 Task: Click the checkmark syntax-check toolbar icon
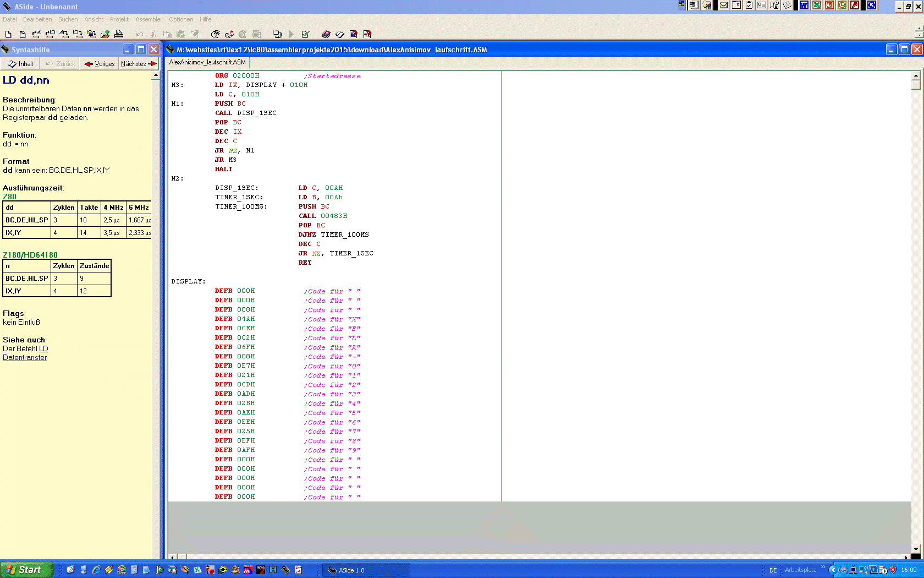point(305,34)
